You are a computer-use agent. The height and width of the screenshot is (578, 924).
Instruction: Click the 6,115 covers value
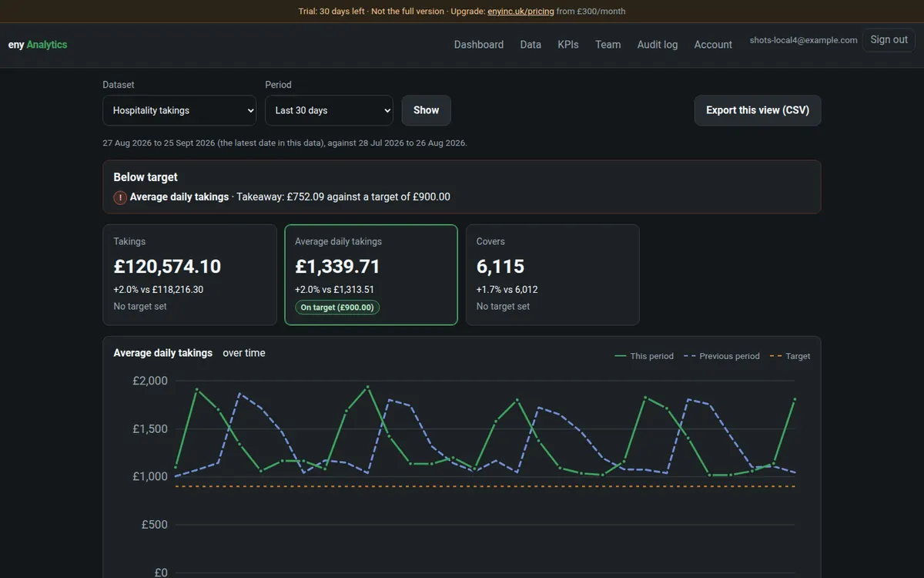[x=500, y=267]
